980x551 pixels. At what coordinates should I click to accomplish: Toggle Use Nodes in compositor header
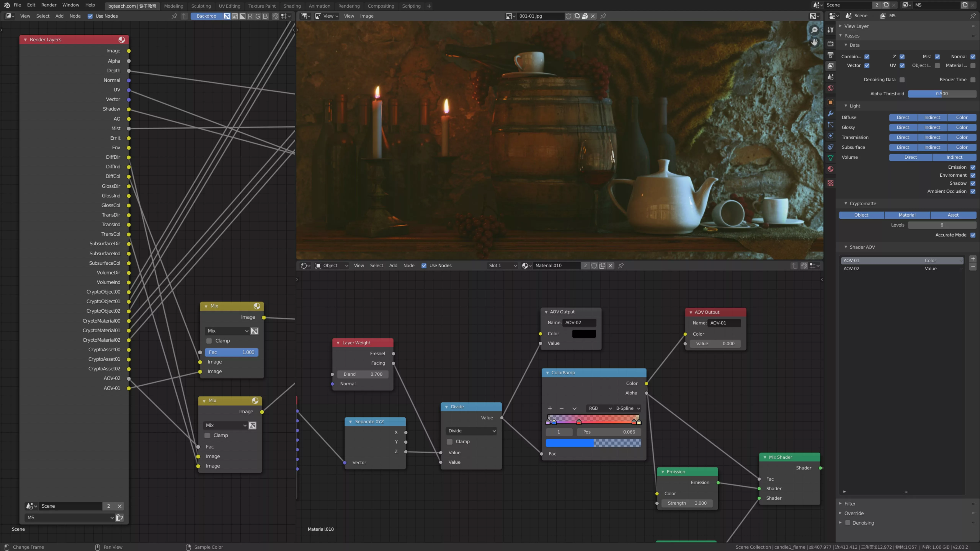(90, 16)
